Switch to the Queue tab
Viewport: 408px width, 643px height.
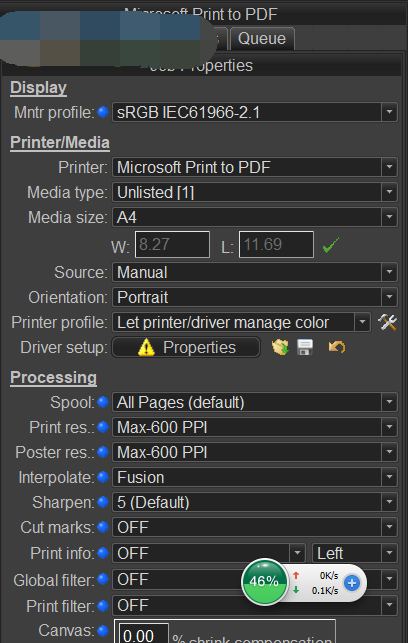tap(262, 39)
